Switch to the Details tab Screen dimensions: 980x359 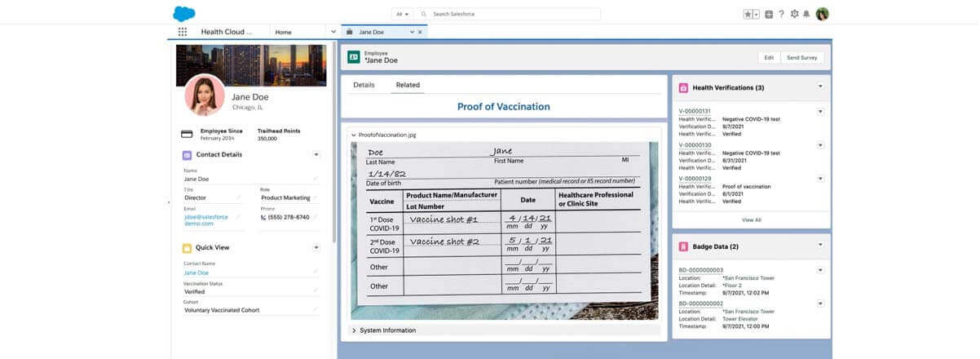[364, 85]
